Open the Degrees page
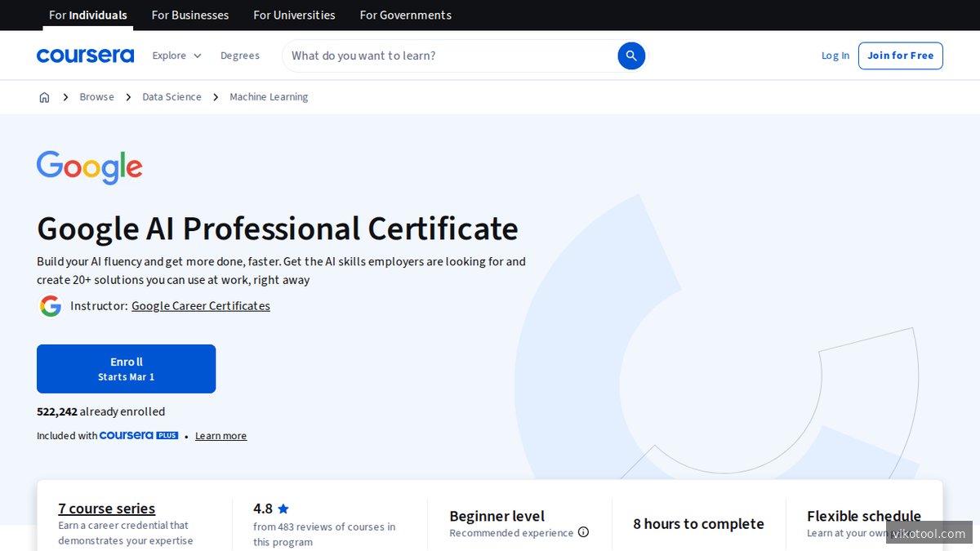This screenshot has width=980, height=551. 239,55
